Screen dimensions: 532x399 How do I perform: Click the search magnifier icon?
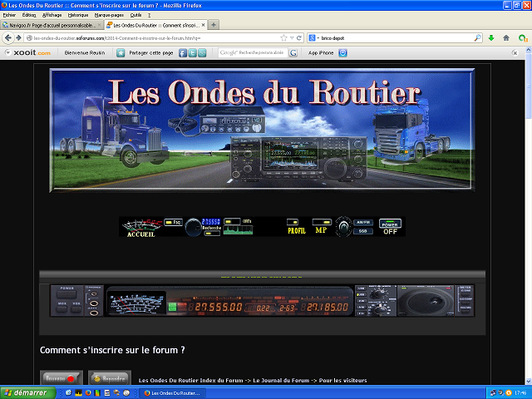click(477, 38)
